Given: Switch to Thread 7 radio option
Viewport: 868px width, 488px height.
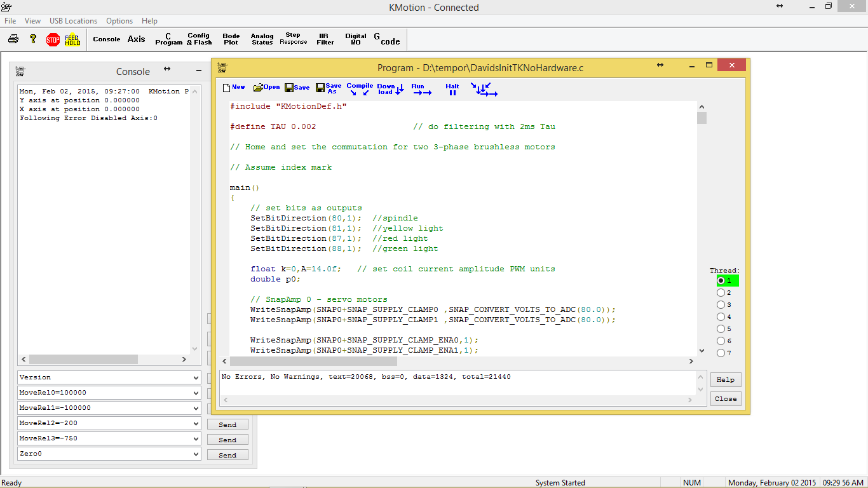Looking at the screenshot, I should (x=721, y=353).
